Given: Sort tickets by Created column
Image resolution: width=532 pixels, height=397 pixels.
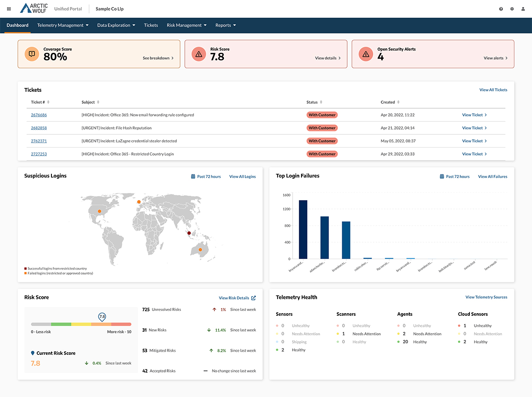Looking at the screenshot, I should click(x=399, y=102).
